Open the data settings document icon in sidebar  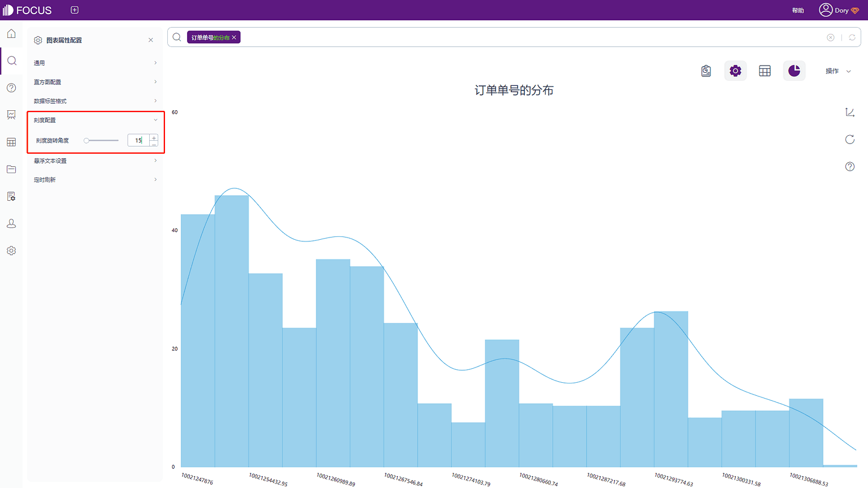(11, 196)
